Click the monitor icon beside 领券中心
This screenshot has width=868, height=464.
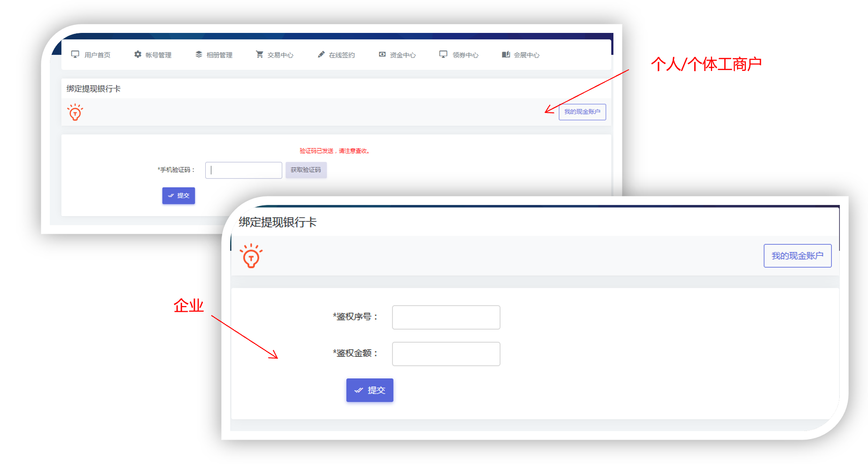click(443, 55)
